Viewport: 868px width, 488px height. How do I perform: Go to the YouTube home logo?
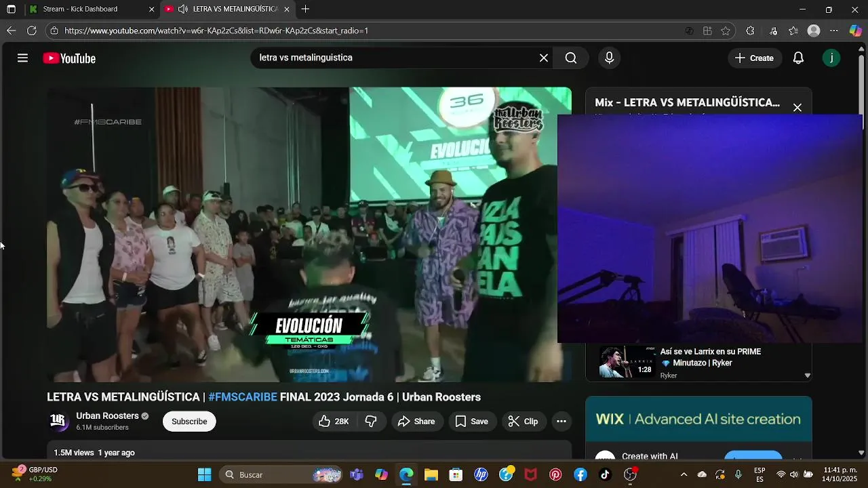point(69,58)
